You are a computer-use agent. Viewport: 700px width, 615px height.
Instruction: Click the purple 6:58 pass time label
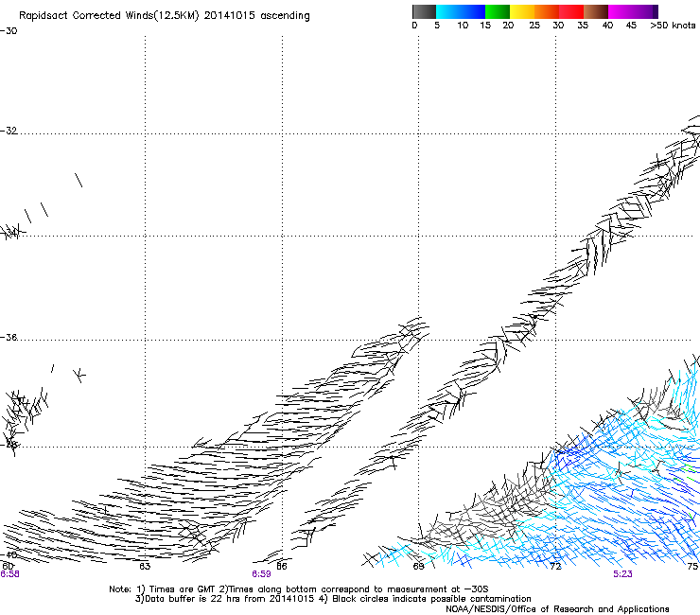[x=9, y=574]
